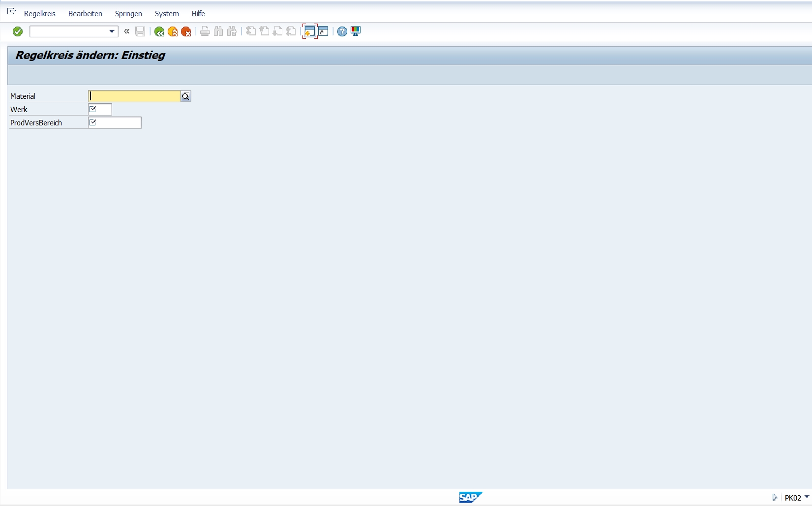Open the Material search help button
Viewport: 812px width, 506px height.
tap(186, 96)
